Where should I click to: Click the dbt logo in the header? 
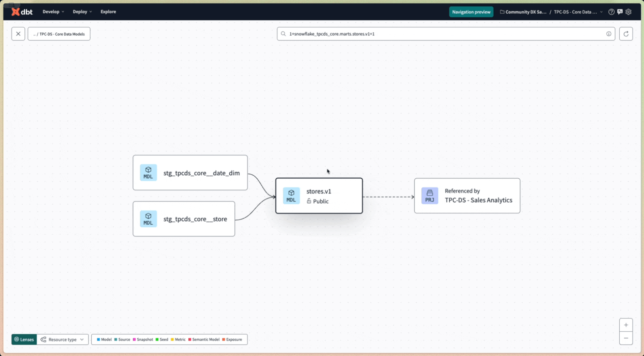point(22,11)
